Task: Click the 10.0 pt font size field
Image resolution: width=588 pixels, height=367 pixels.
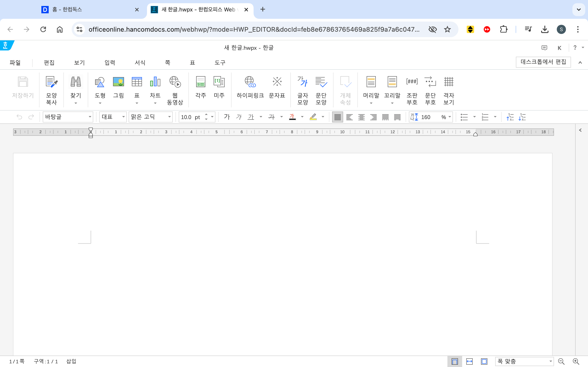Action: click(191, 117)
